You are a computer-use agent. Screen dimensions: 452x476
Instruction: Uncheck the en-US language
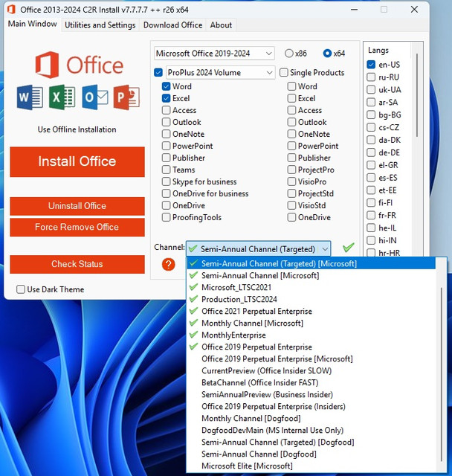coord(371,65)
